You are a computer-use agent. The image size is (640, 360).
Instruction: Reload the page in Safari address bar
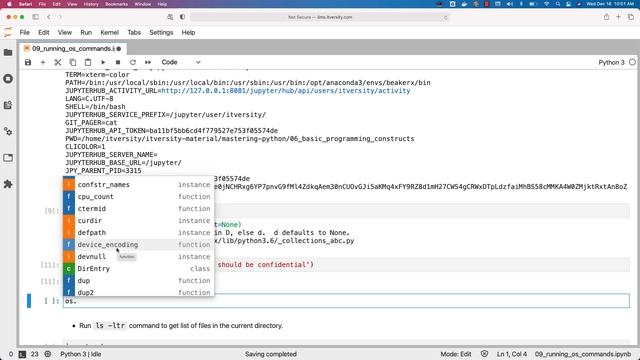click(445, 17)
